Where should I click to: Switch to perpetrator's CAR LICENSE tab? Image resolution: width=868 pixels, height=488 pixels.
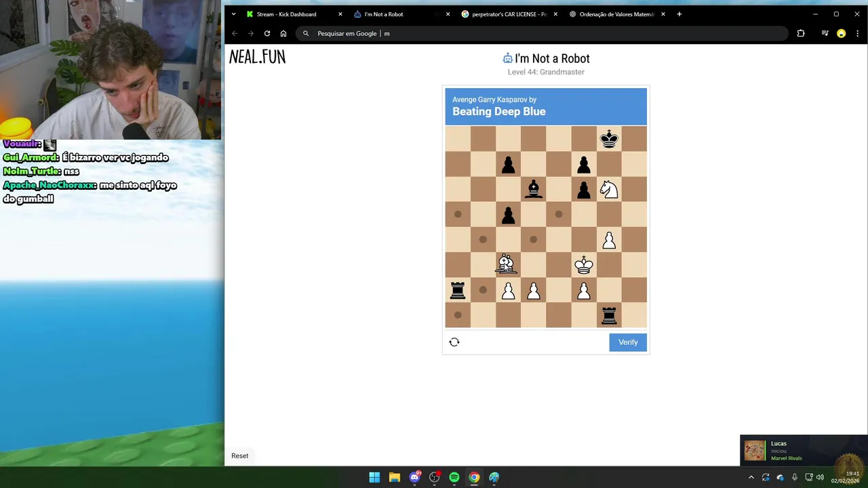509,14
